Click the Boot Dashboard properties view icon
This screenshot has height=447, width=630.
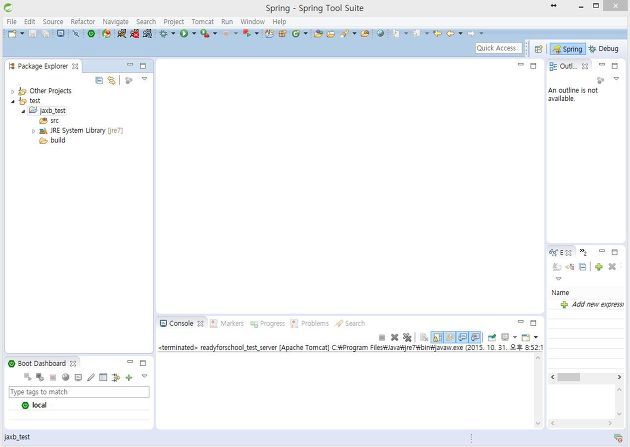(x=103, y=378)
